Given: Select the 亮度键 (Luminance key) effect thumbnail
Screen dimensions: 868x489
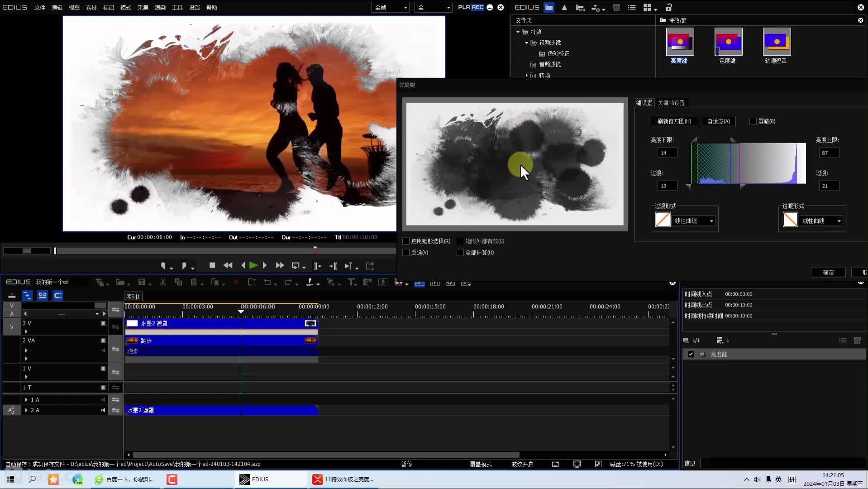Looking at the screenshot, I should (679, 42).
